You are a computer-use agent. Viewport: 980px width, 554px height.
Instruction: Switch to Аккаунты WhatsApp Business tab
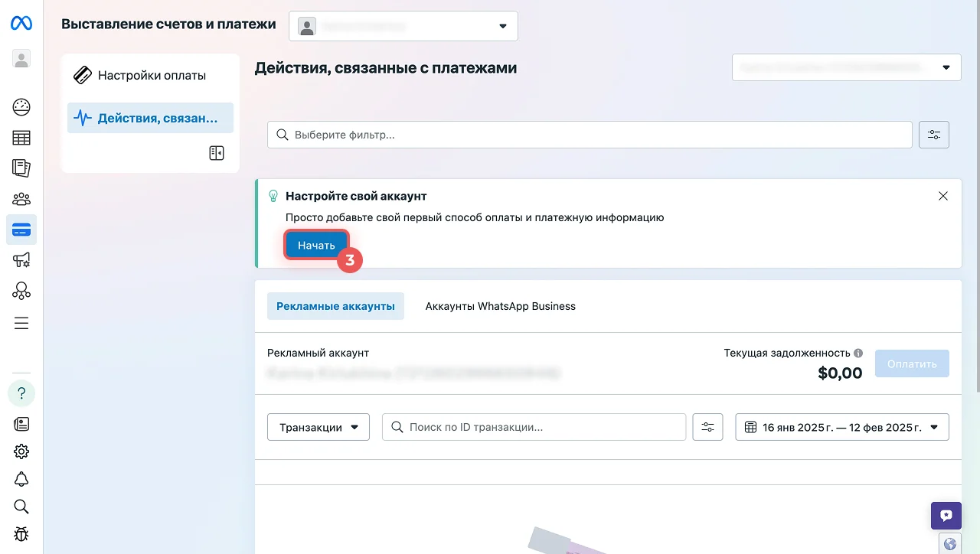tap(500, 306)
